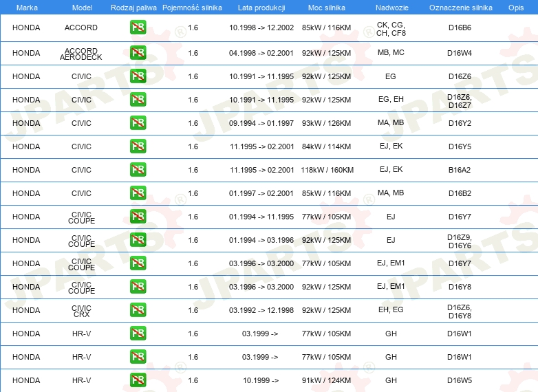538x392 pixels.
Task: Click engine codes D16Z6, D16Y8
Action: 460,312
